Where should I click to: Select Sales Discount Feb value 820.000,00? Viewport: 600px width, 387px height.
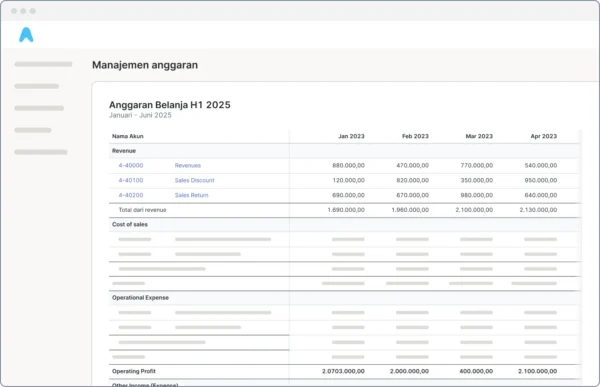tap(412, 180)
